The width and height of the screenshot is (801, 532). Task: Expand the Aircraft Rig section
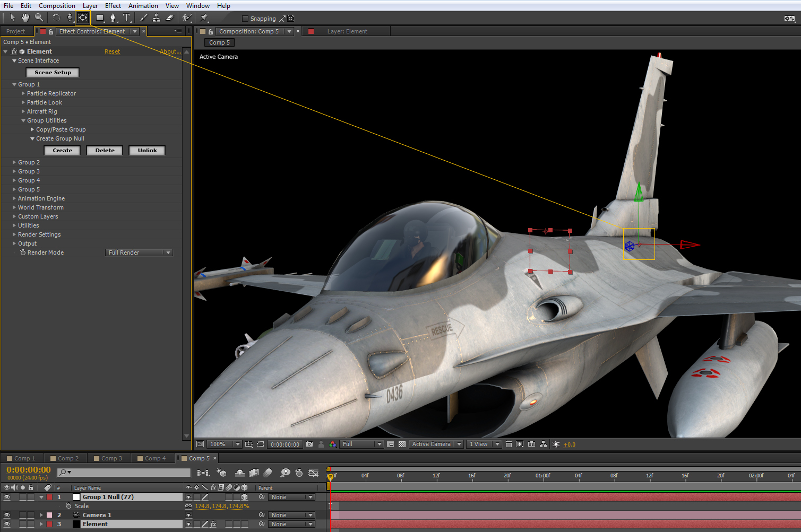coord(23,111)
